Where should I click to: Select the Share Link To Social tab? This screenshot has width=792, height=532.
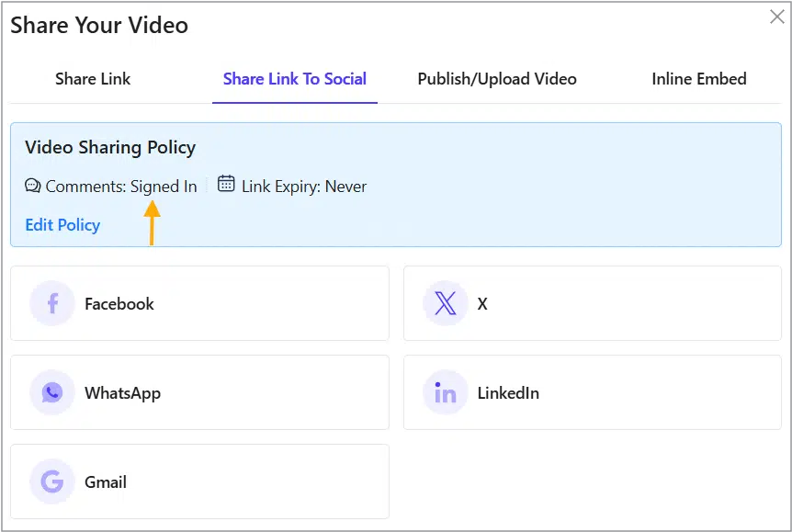294,79
